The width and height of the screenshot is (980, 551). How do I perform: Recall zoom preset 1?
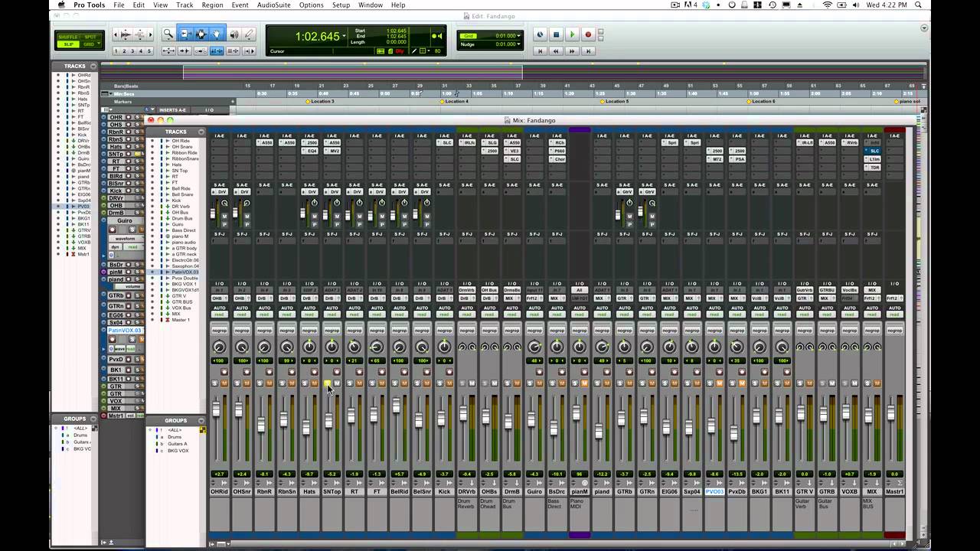(x=117, y=51)
